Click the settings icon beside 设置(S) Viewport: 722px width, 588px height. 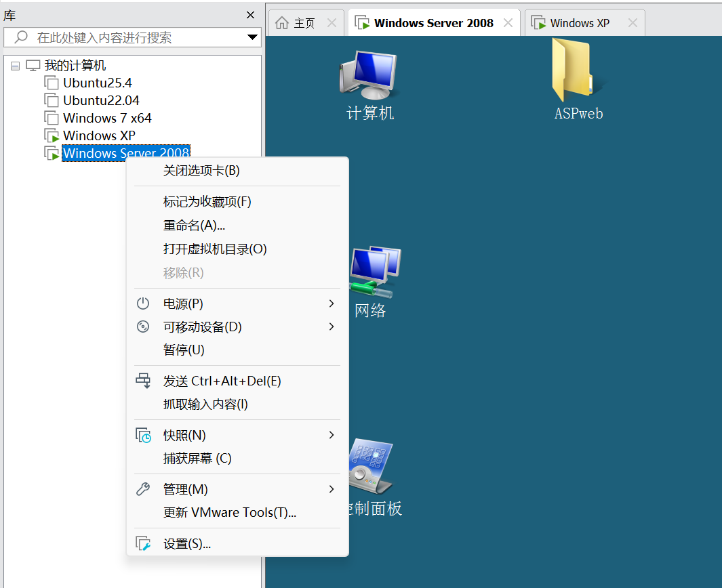[143, 543]
